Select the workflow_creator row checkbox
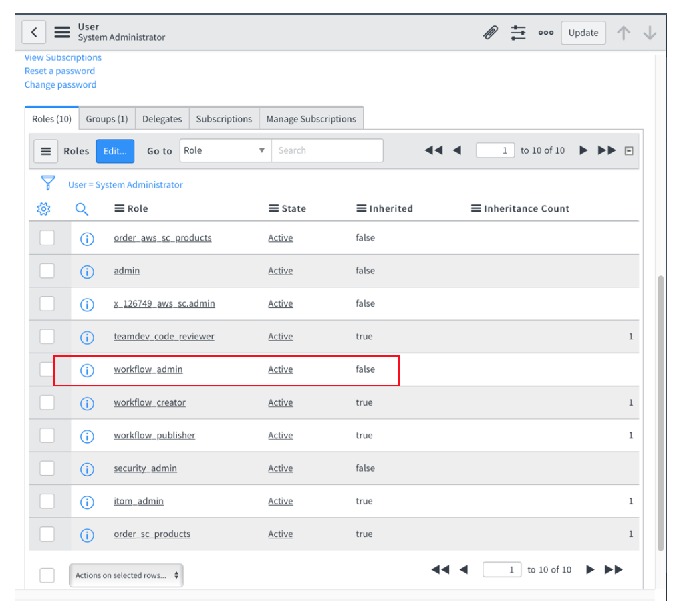The height and width of the screenshot is (616, 679). (47, 403)
